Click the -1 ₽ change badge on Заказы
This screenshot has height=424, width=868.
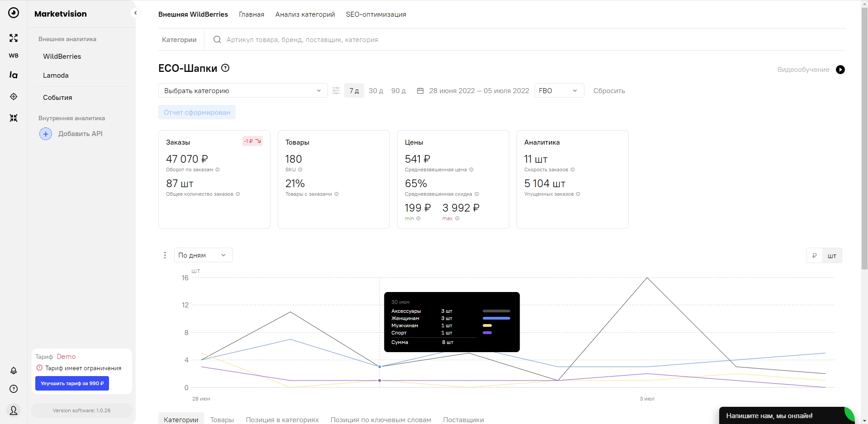[252, 141]
